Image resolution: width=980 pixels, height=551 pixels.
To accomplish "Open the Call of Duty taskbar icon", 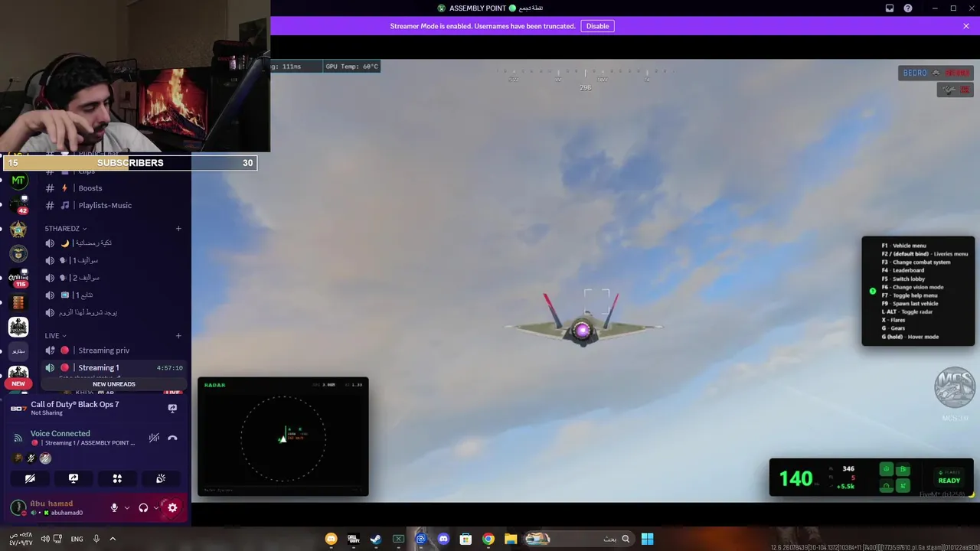I will 353,539.
